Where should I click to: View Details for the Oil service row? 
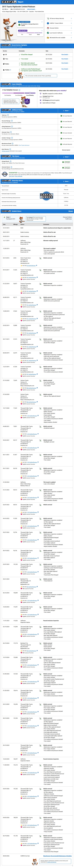[x=65, y=55]
